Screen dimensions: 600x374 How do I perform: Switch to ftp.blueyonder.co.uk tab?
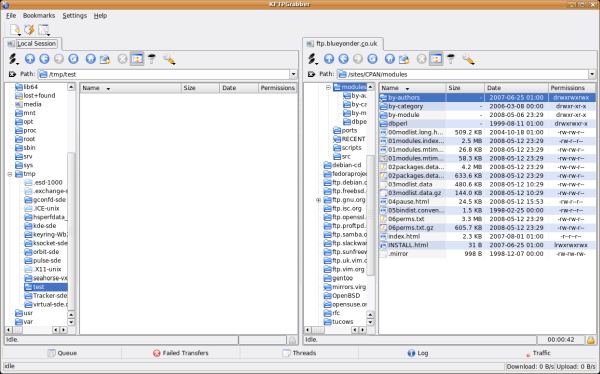tap(343, 44)
